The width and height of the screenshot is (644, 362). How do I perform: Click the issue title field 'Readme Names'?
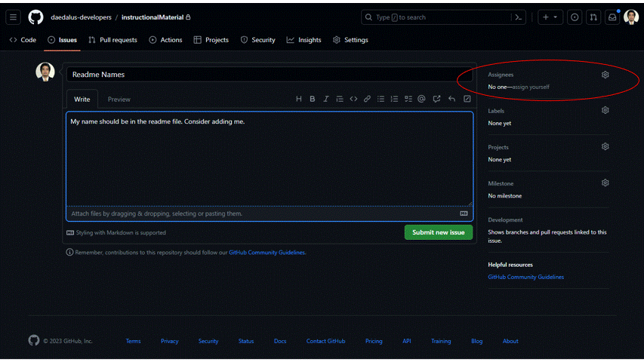[270, 75]
